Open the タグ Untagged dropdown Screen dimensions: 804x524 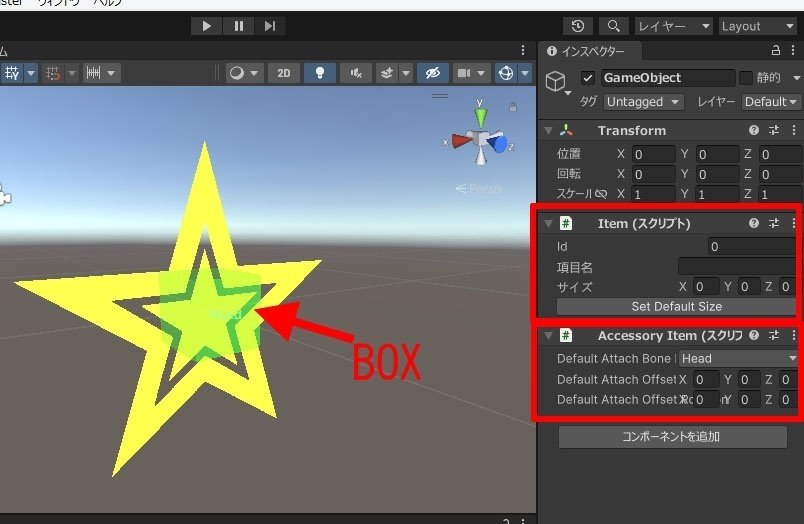click(x=643, y=102)
